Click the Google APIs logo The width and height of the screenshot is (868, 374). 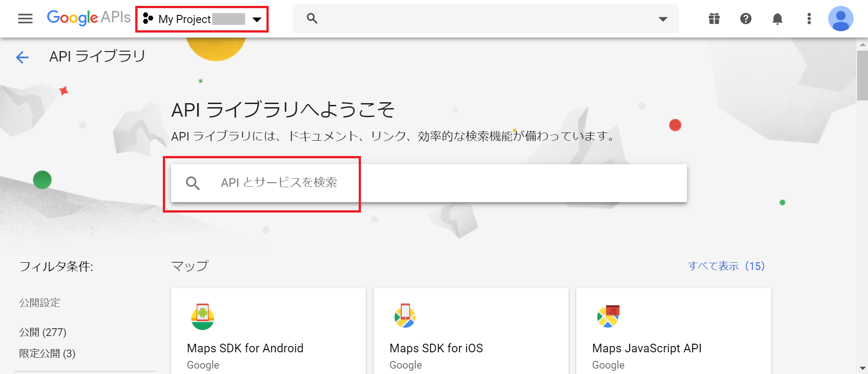(89, 18)
